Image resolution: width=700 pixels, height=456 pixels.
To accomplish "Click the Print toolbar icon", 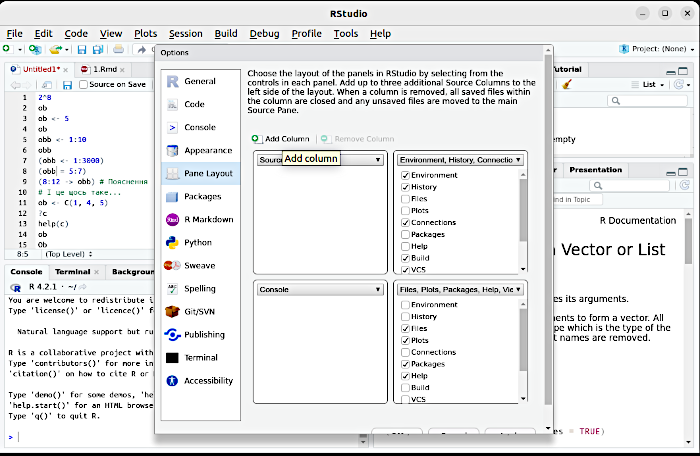I will [x=118, y=49].
